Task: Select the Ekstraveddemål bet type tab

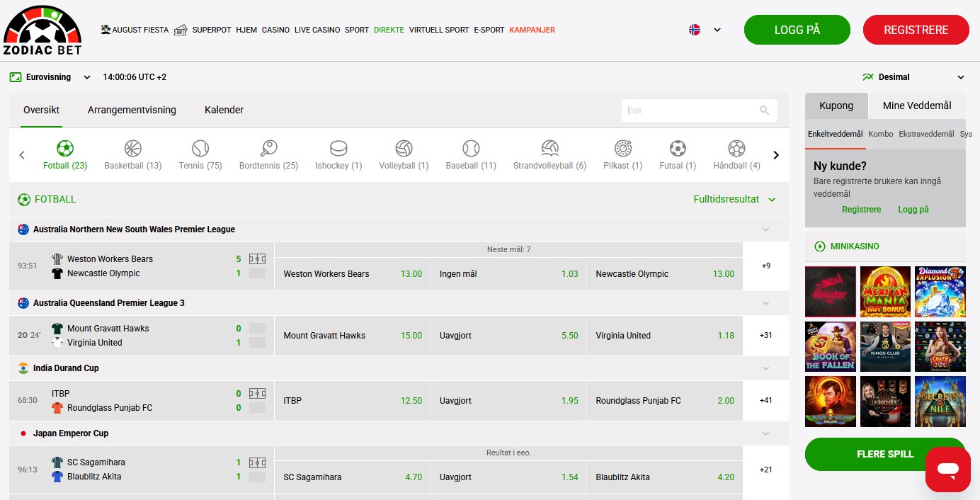Action: point(926,134)
